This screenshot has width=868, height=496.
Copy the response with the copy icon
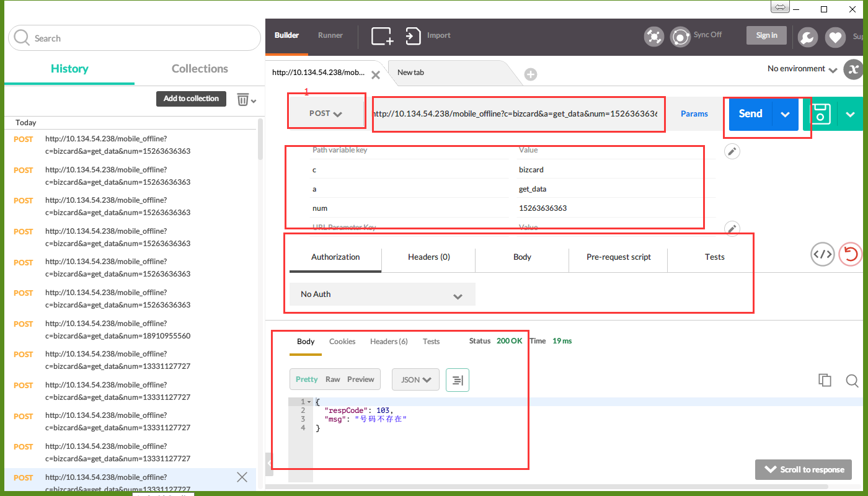pos(825,380)
